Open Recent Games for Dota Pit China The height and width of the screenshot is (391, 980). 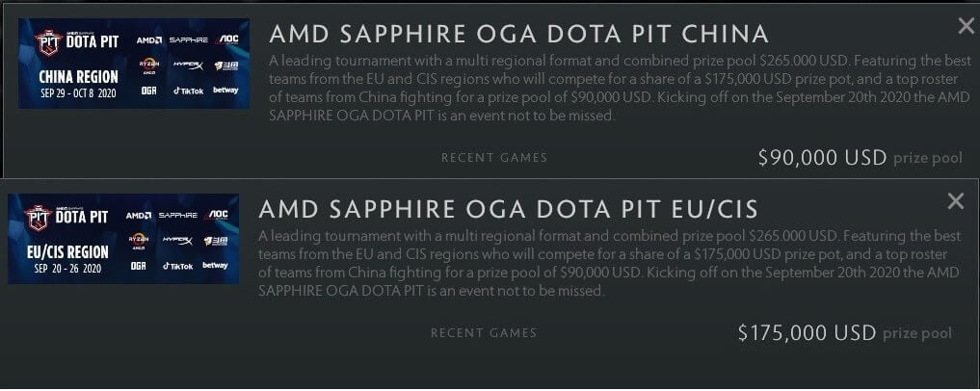coord(493,158)
